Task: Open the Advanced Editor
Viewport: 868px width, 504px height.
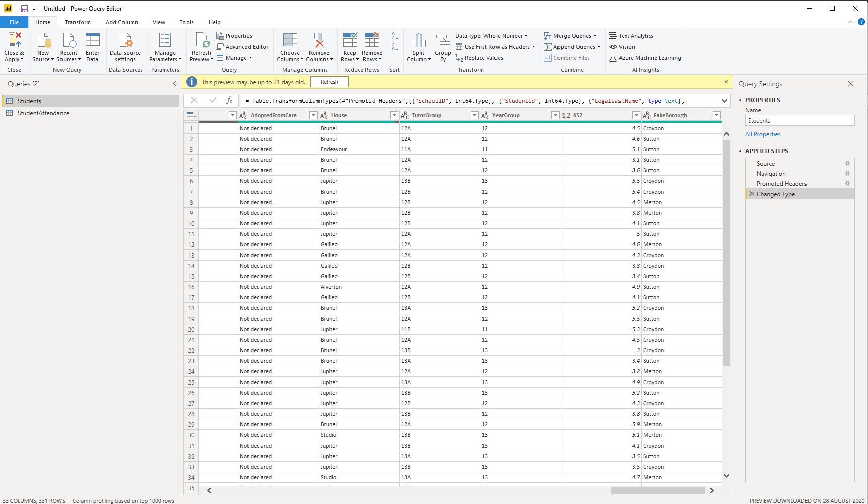Action: 242,47
